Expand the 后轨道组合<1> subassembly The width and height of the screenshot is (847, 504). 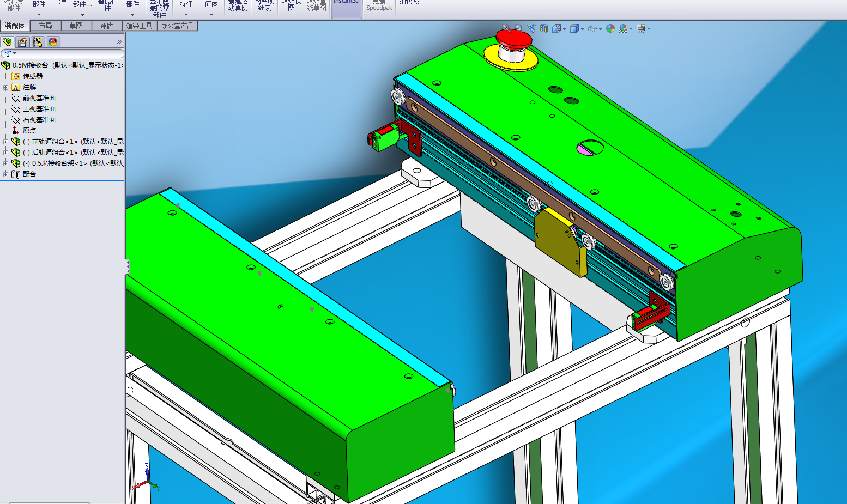pos(6,153)
